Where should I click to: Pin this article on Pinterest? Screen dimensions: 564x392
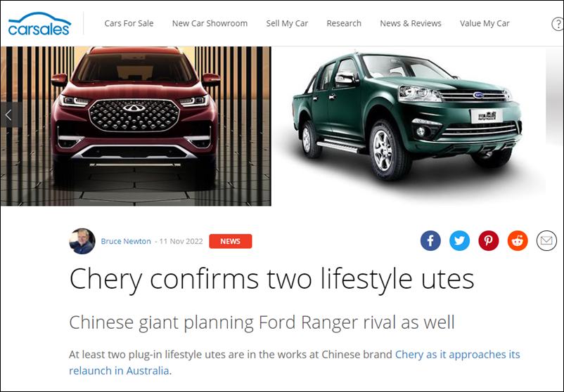pyautogui.click(x=489, y=240)
